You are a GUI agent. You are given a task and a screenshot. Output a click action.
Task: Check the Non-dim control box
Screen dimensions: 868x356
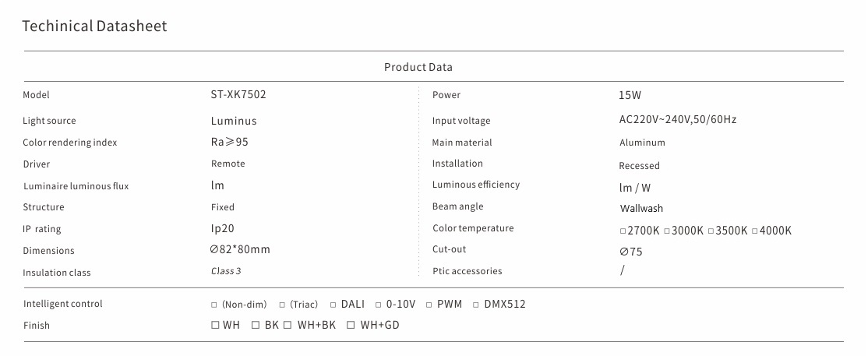(214, 305)
